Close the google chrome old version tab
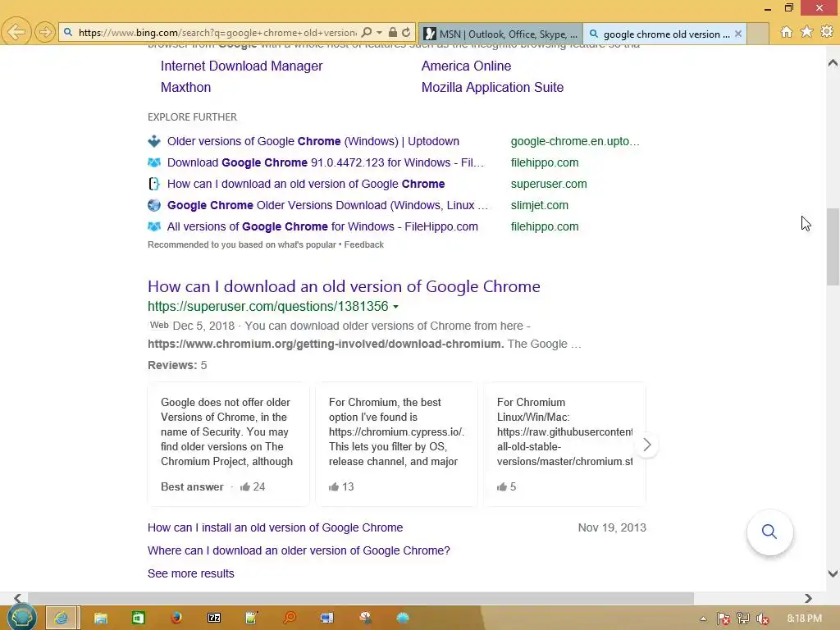The image size is (840, 630). (x=738, y=34)
